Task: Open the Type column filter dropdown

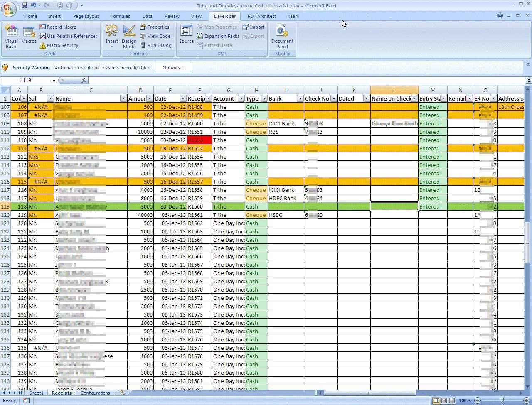Action: coord(264,98)
